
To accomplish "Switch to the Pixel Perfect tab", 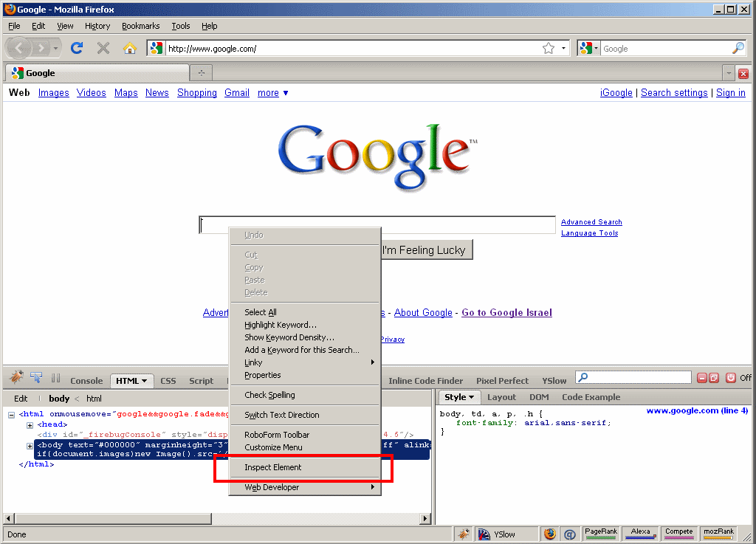I will coord(502,381).
